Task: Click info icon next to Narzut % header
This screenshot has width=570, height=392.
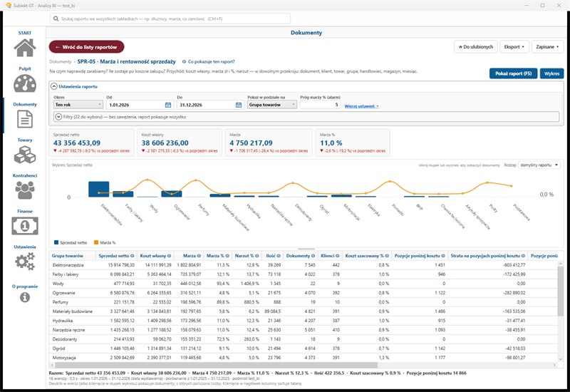Action: [257, 256]
